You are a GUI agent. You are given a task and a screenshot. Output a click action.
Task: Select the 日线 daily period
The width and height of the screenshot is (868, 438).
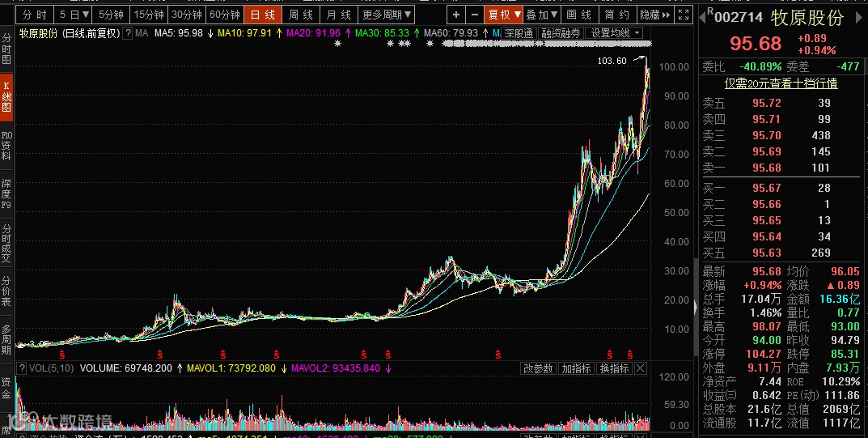263,15
